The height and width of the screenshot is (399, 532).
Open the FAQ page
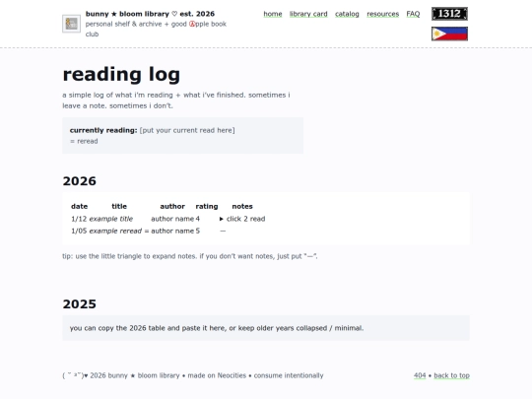413,14
